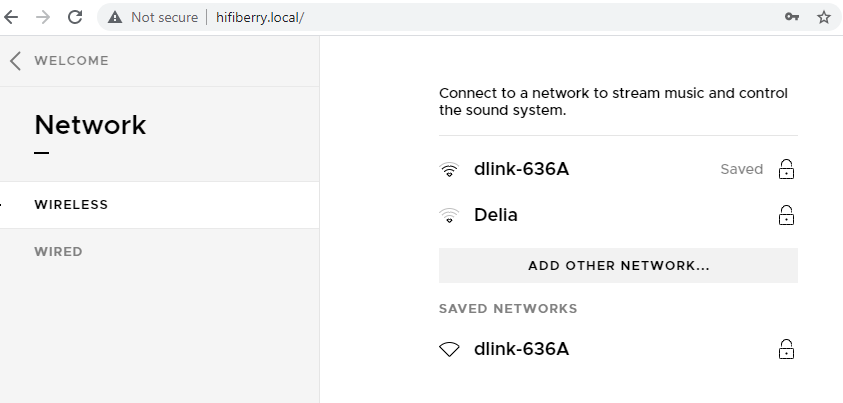
Task: Click the saved network Wi-Fi outline icon
Action: point(449,350)
